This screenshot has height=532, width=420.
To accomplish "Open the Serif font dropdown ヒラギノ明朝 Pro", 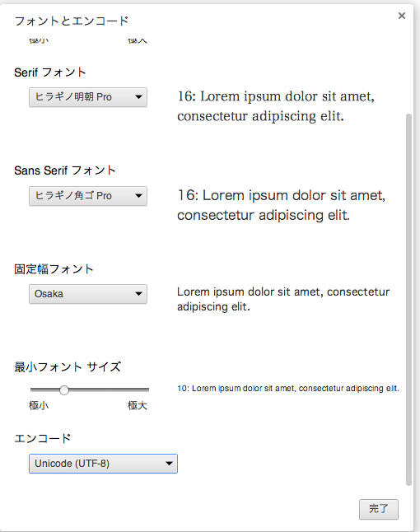I will [x=88, y=97].
